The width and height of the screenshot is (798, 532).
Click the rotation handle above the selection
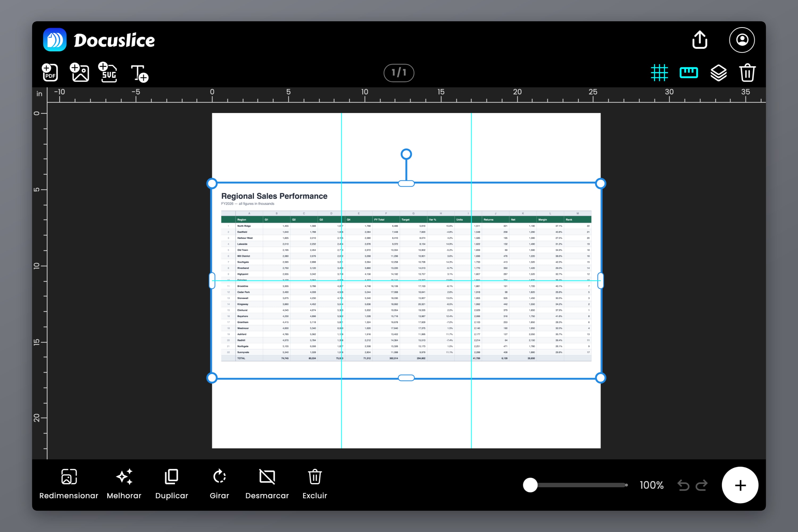coord(406,154)
